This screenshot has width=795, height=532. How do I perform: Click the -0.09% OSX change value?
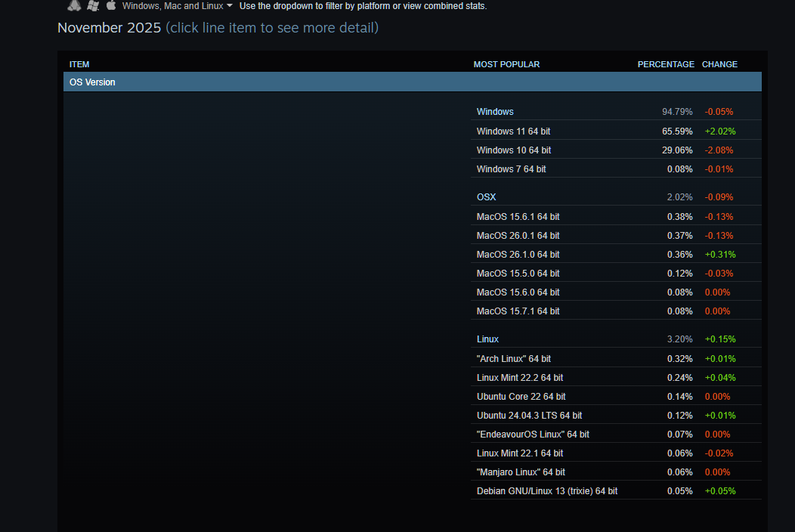click(719, 196)
